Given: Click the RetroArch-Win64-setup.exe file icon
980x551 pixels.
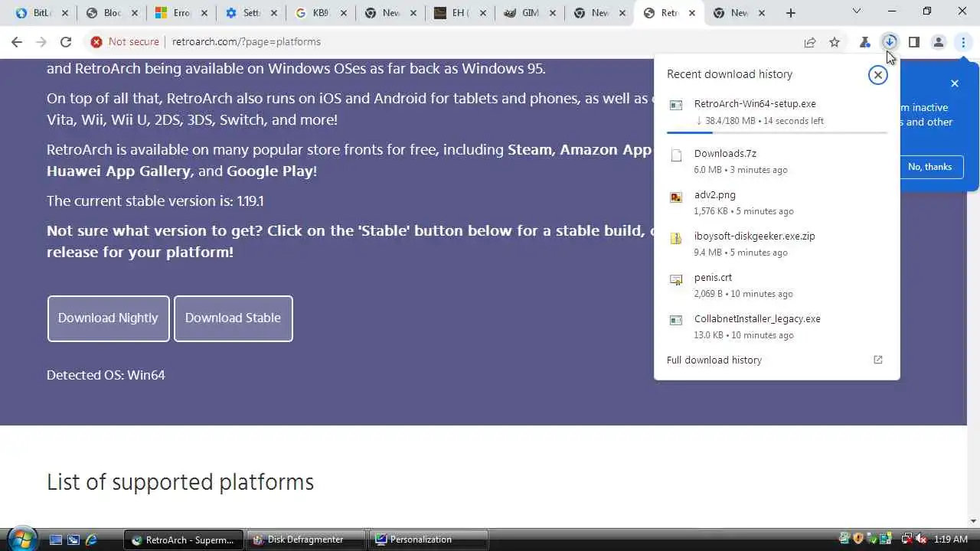Looking at the screenshot, I should tap(675, 105).
